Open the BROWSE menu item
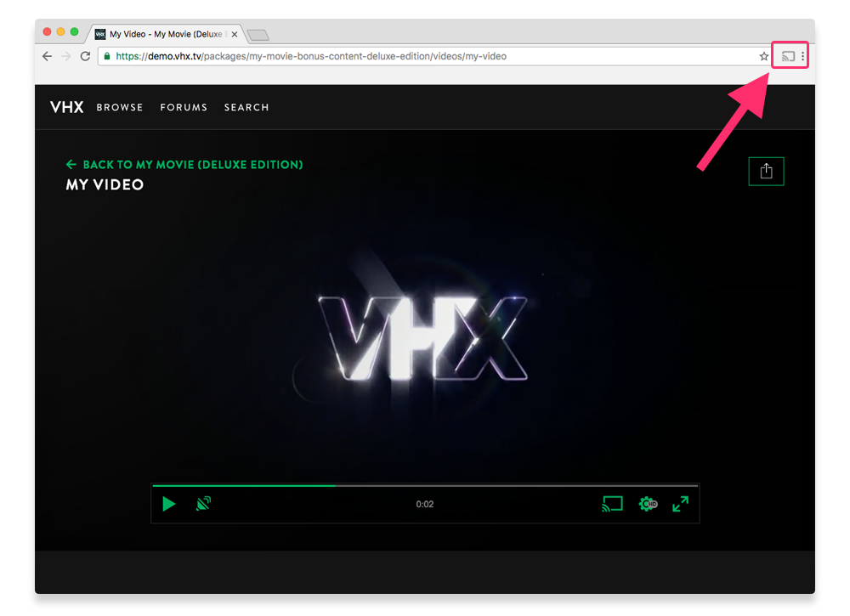 click(x=120, y=107)
